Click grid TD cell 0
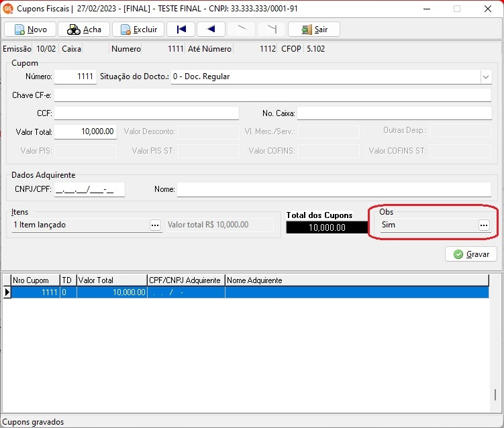504x428 pixels. click(68, 292)
